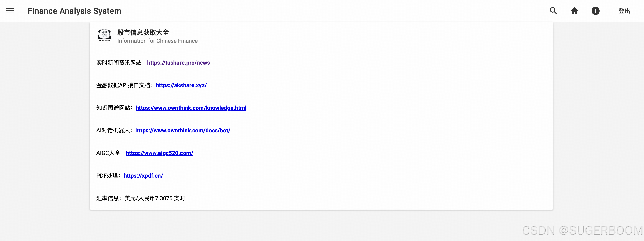Open the ownthink docs/bot link
Viewport: 644px width, 241px height.
183,131
